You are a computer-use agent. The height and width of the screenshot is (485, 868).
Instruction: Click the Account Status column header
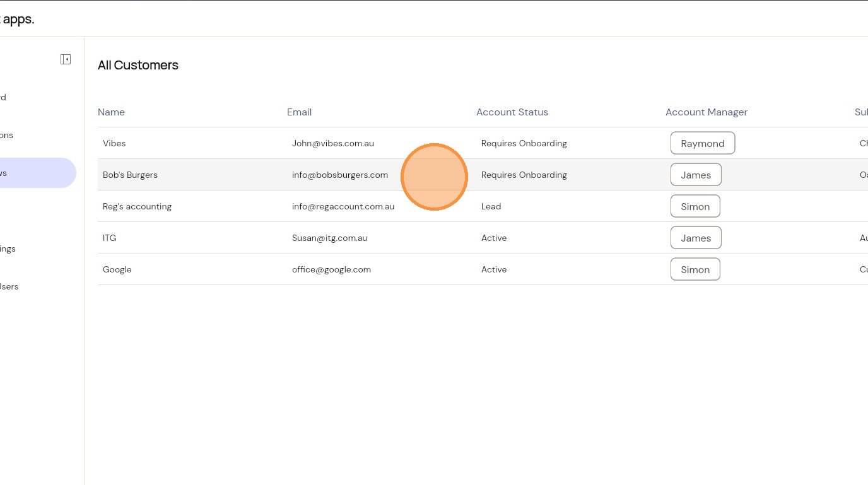click(512, 112)
